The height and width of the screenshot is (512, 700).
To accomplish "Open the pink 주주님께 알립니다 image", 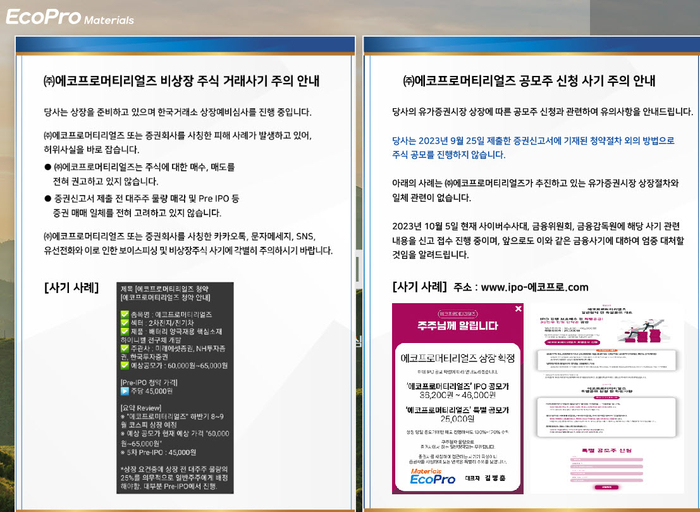I will [458, 398].
